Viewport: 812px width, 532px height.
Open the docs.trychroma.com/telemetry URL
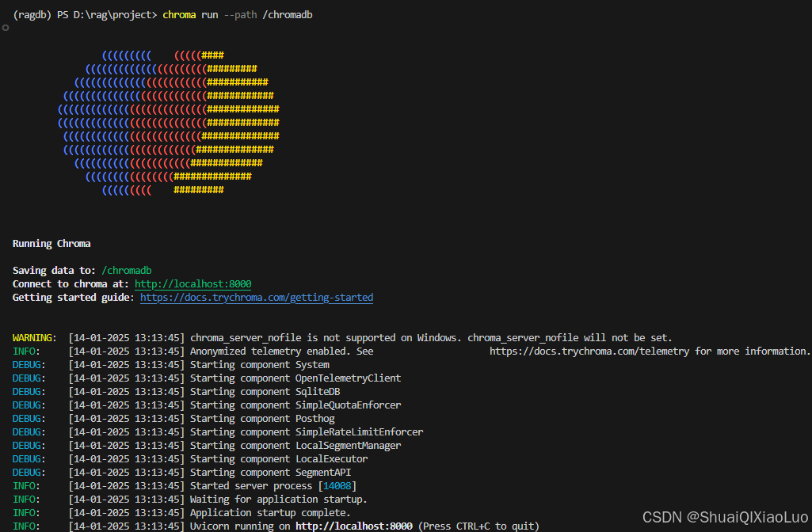coord(589,351)
